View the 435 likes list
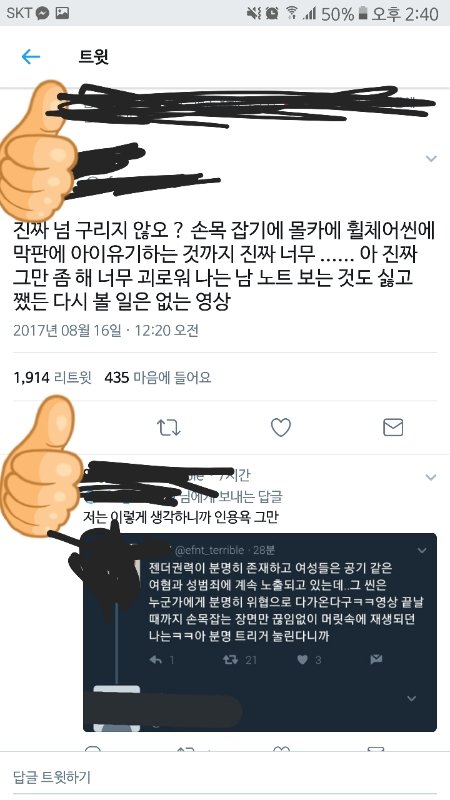The height and width of the screenshot is (800, 450). [158, 378]
